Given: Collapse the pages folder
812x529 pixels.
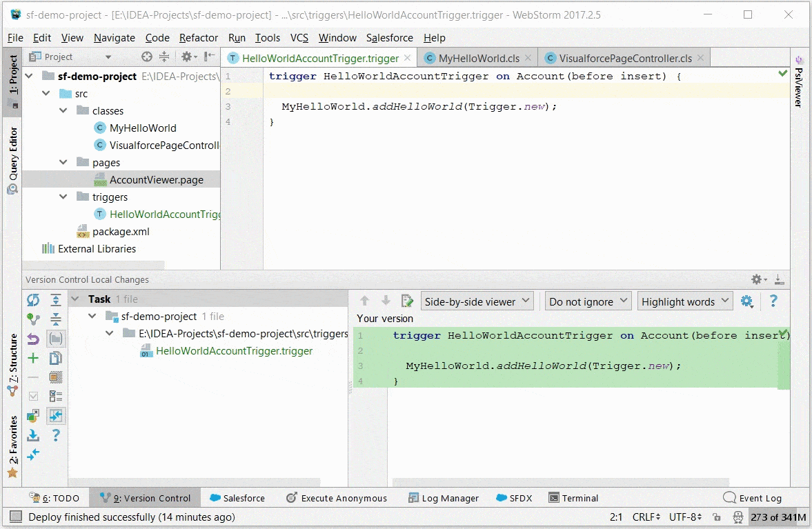Looking at the screenshot, I should click(63, 162).
